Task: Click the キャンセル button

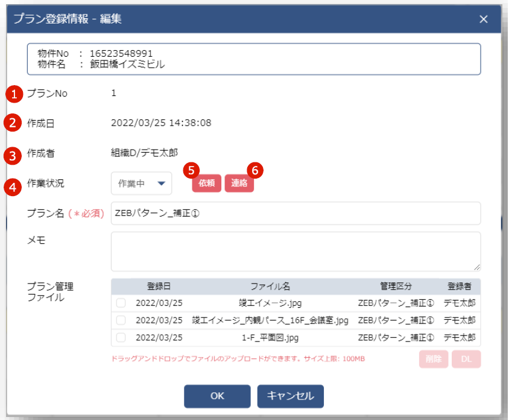Action: click(290, 396)
